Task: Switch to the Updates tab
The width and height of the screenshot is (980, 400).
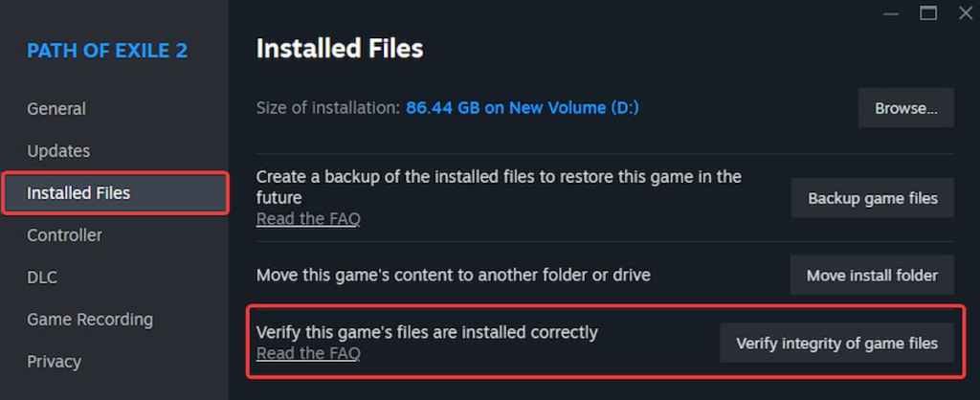Action: pos(58,151)
